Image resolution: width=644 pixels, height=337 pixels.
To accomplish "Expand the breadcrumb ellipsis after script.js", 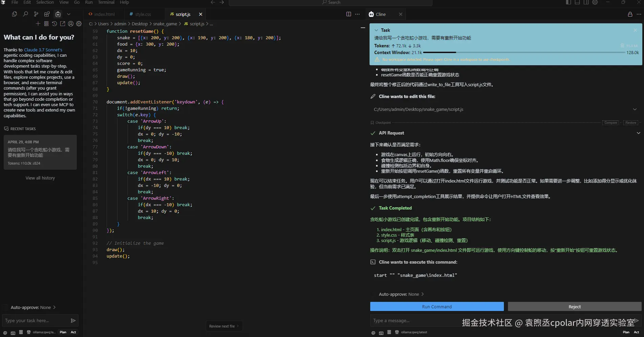I will point(211,24).
